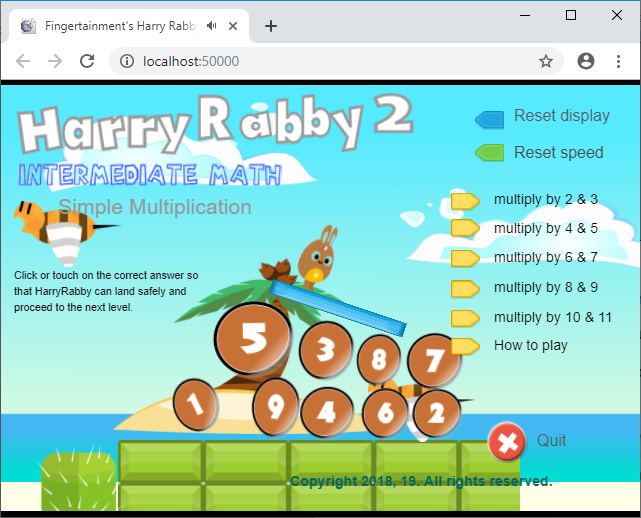This screenshot has height=518, width=641.
Task: Click yellow arrow beside multiply by 2 & 3
Action: click(x=465, y=201)
